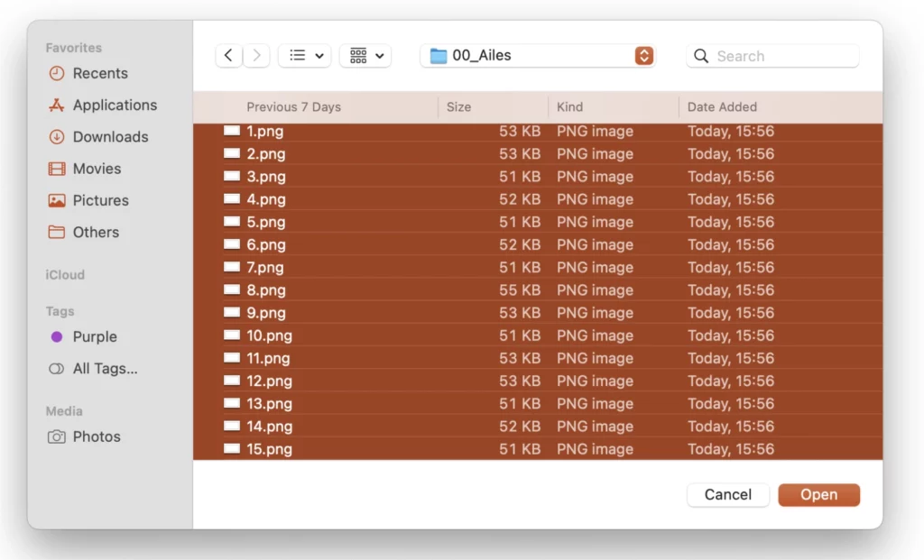Click the Open button
Screen dimensions: 924x560
point(818,495)
